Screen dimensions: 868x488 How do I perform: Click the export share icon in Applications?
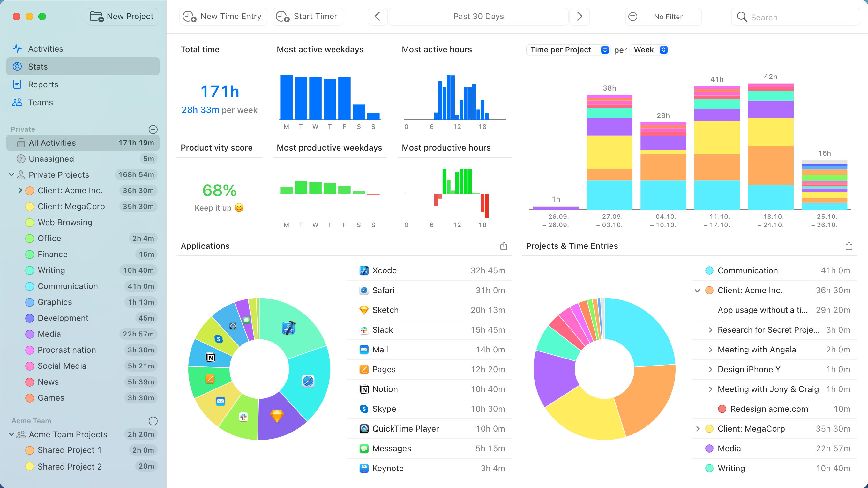(x=503, y=246)
